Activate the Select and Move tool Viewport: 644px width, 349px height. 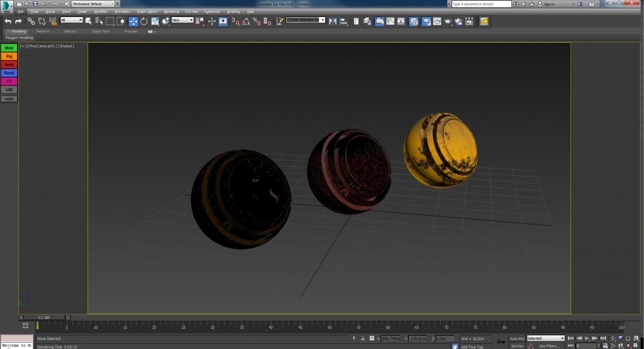coord(133,21)
